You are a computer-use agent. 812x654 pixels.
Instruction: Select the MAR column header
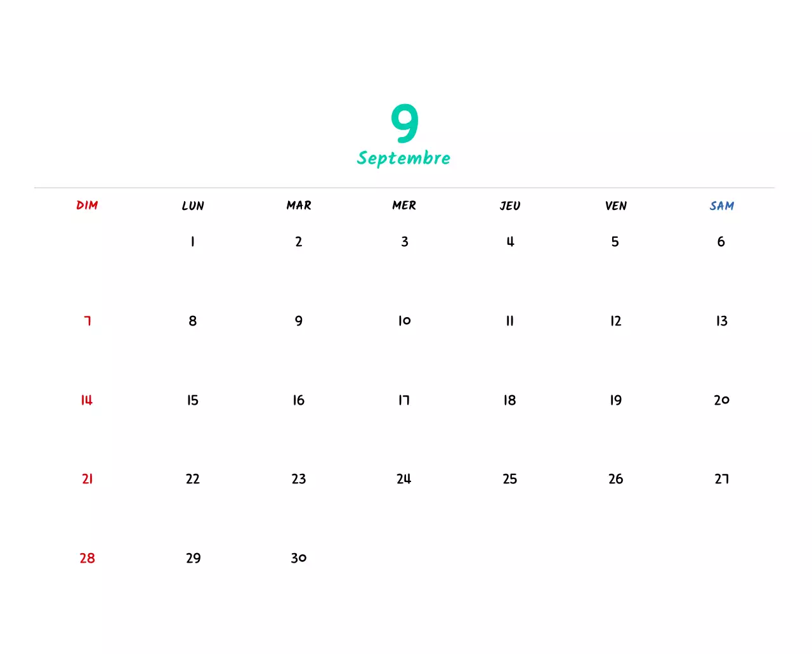pyautogui.click(x=298, y=206)
